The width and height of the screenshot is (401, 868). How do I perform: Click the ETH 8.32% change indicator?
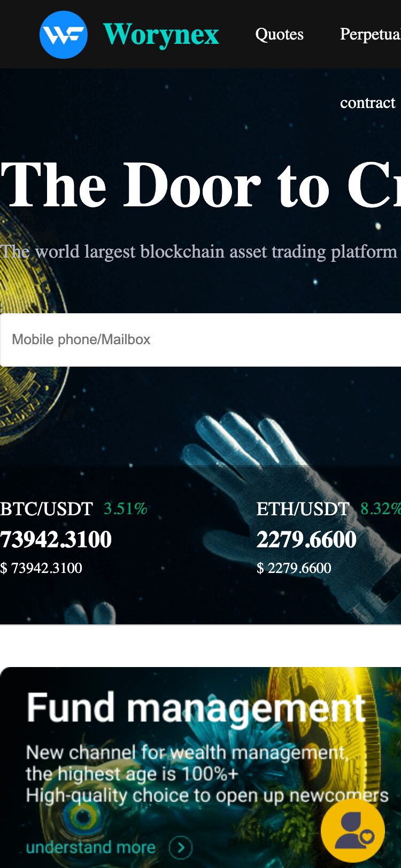coord(380,509)
